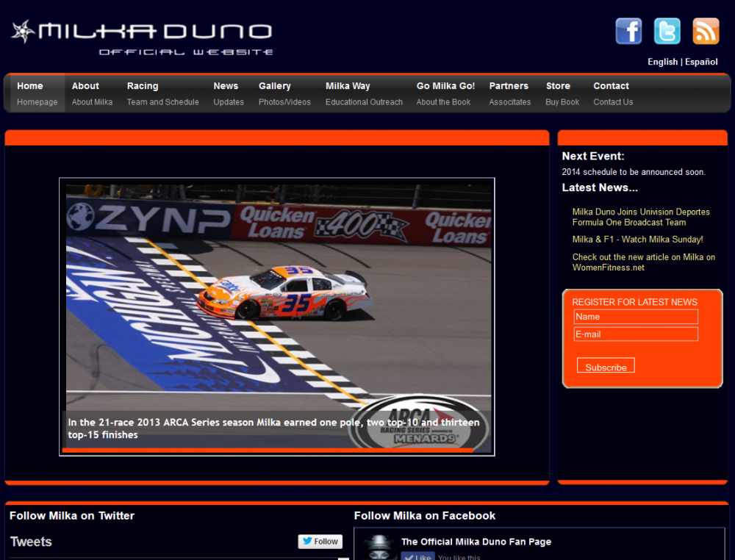Open the Fan Page profile thumbnail

[379, 548]
